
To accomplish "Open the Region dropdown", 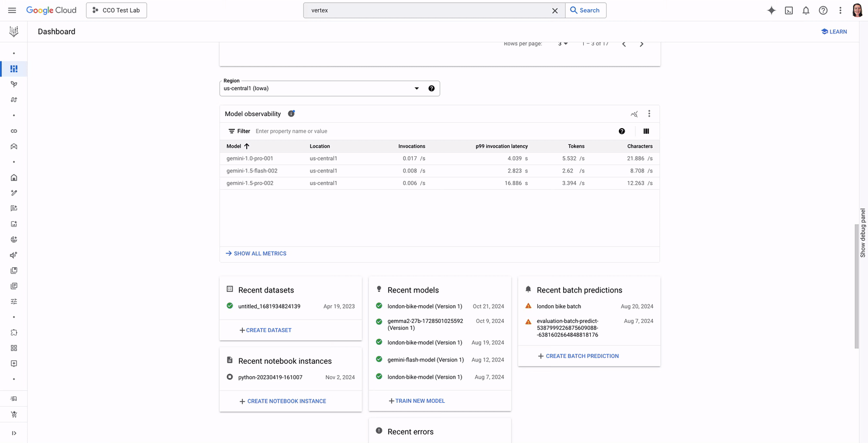I will pyautogui.click(x=416, y=88).
